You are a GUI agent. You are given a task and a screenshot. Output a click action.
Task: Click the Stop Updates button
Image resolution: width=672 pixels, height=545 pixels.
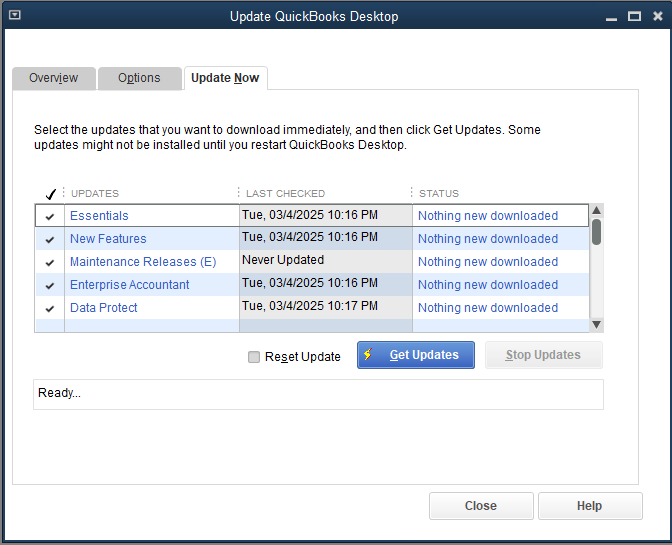pyautogui.click(x=543, y=355)
